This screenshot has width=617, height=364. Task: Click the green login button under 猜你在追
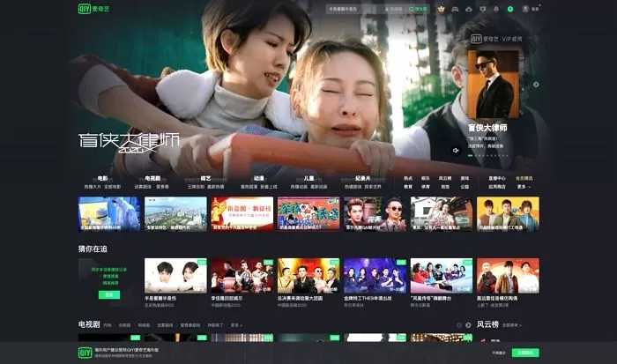point(109,294)
